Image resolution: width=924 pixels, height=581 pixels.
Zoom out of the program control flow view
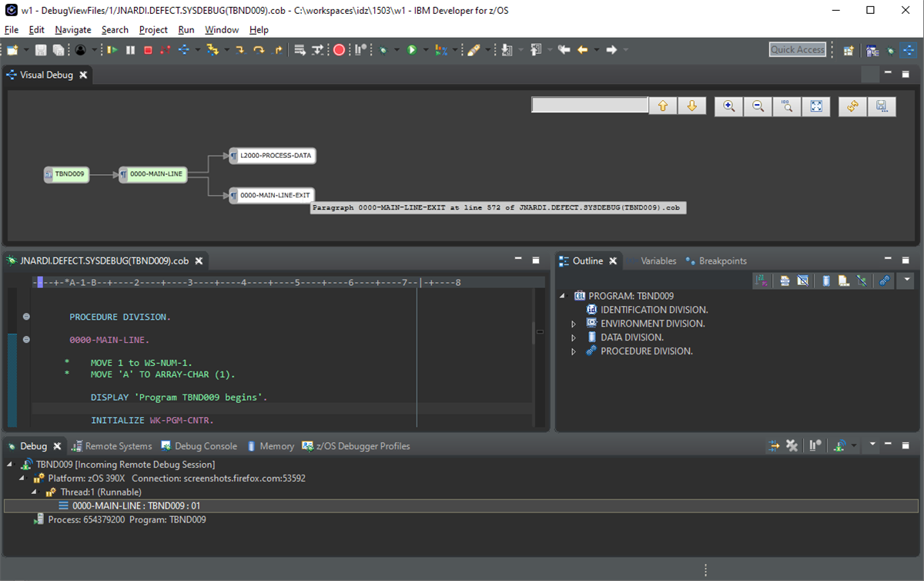point(757,106)
